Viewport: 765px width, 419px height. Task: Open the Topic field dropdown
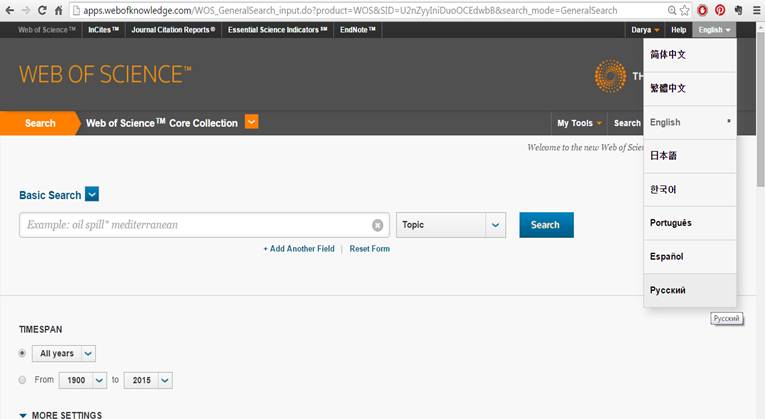point(496,225)
